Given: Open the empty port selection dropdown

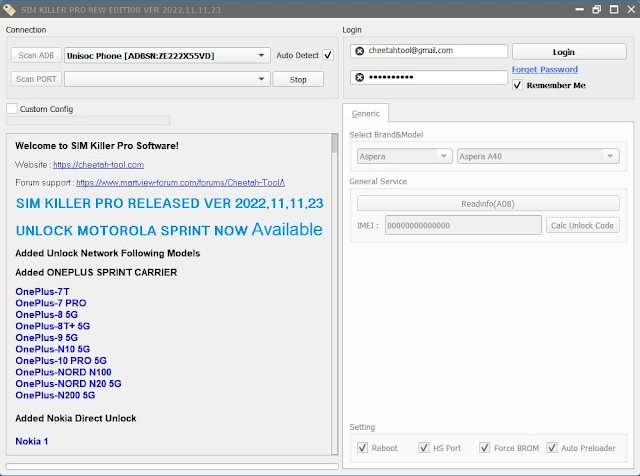Looking at the screenshot, I should tap(167, 79).
